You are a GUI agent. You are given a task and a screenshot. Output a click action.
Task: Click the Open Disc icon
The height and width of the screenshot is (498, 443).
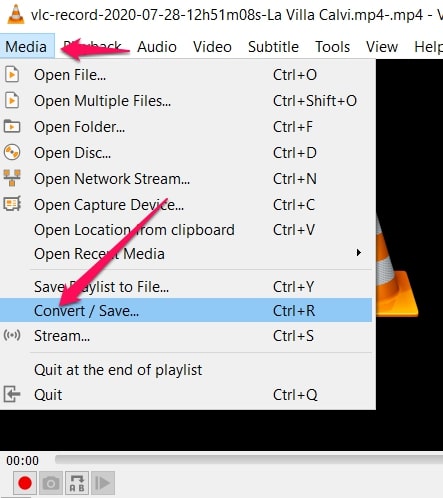click(12, 153)
